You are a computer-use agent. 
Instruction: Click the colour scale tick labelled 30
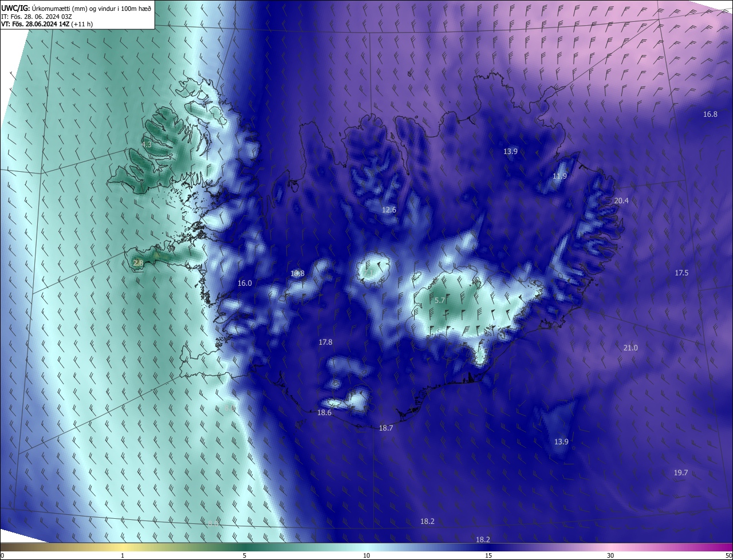click(610, 555)
